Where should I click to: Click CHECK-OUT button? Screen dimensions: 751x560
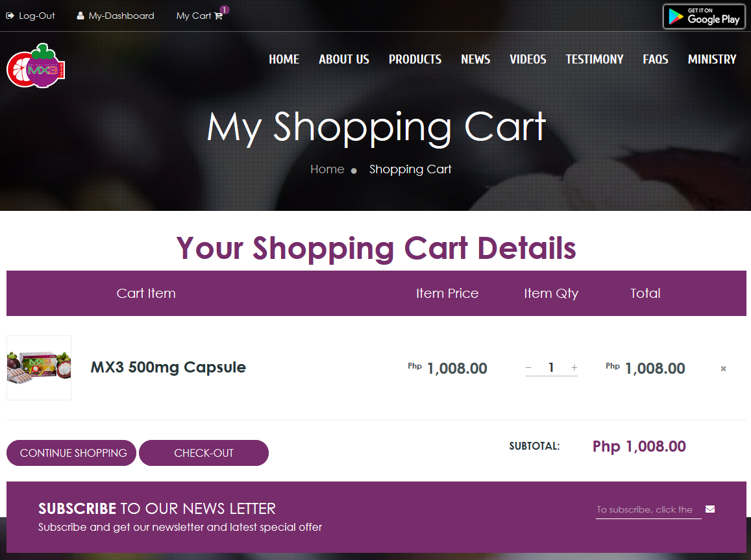[204, 453]
